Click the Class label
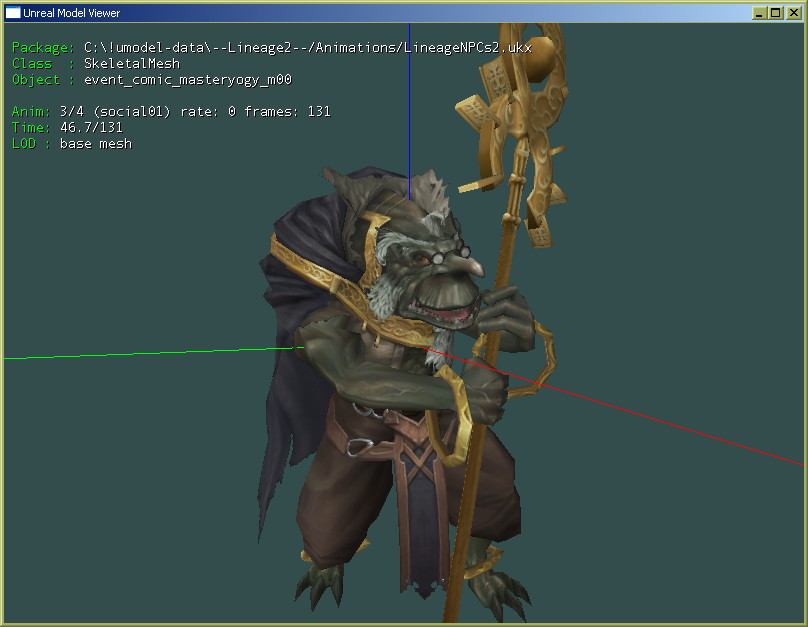Screen dimensions: 808x627 coord(32,64)
